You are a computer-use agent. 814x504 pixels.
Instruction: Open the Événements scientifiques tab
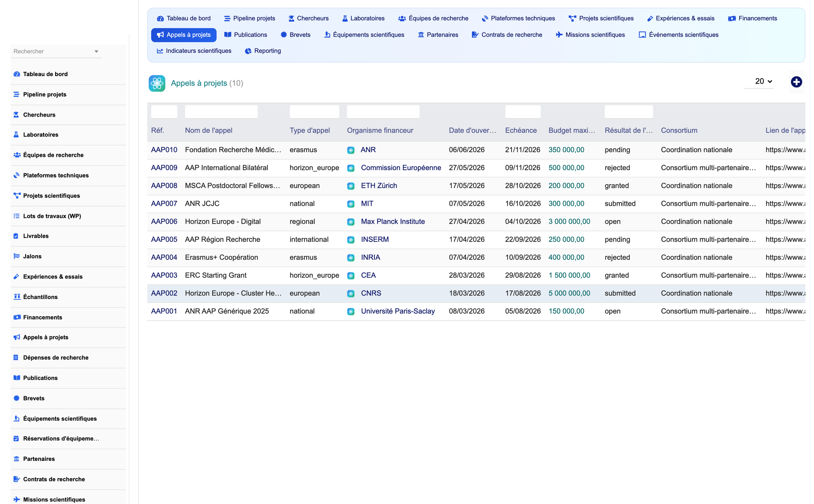[678, 35]
